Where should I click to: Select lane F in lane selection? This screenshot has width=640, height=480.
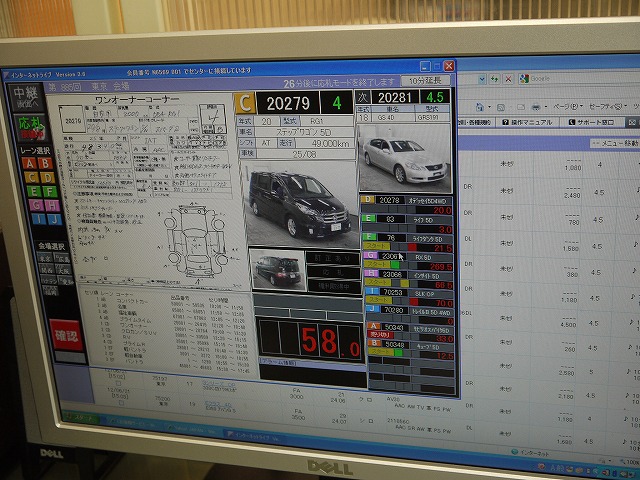pyautogui.click(x=50, y=191)
